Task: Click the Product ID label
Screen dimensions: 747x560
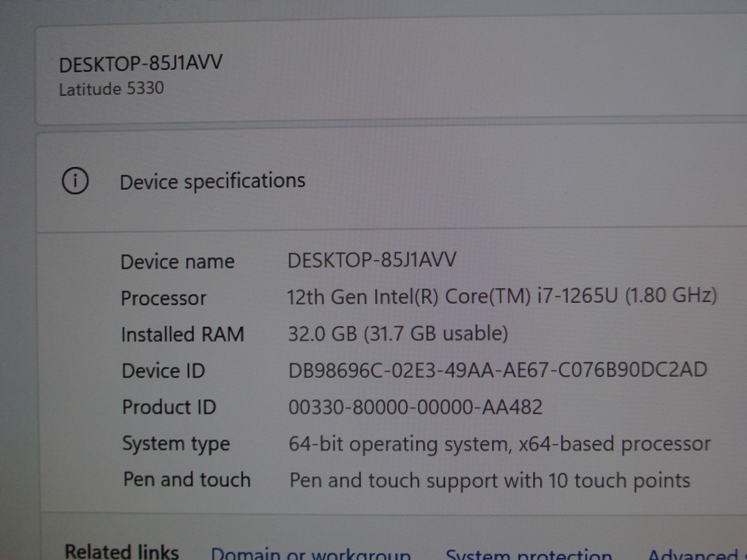Action: 169,407
